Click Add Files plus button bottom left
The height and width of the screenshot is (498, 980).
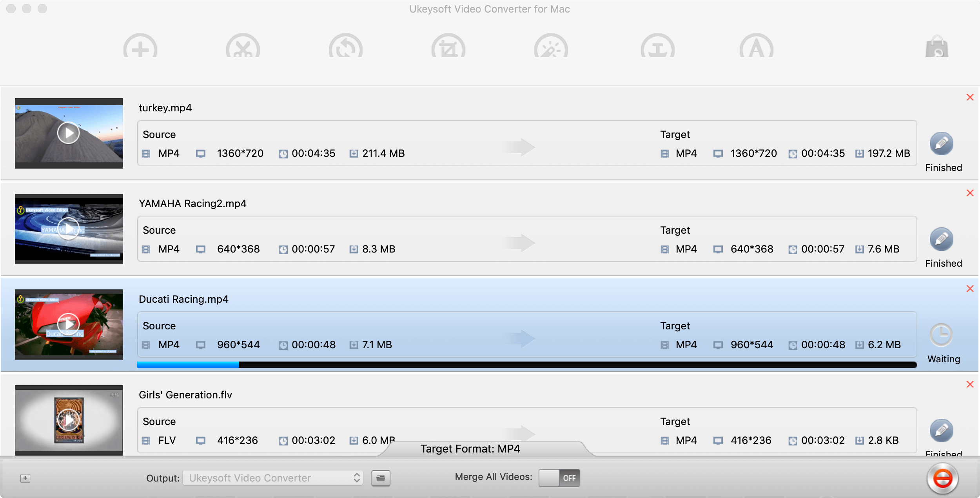(25, 478)
